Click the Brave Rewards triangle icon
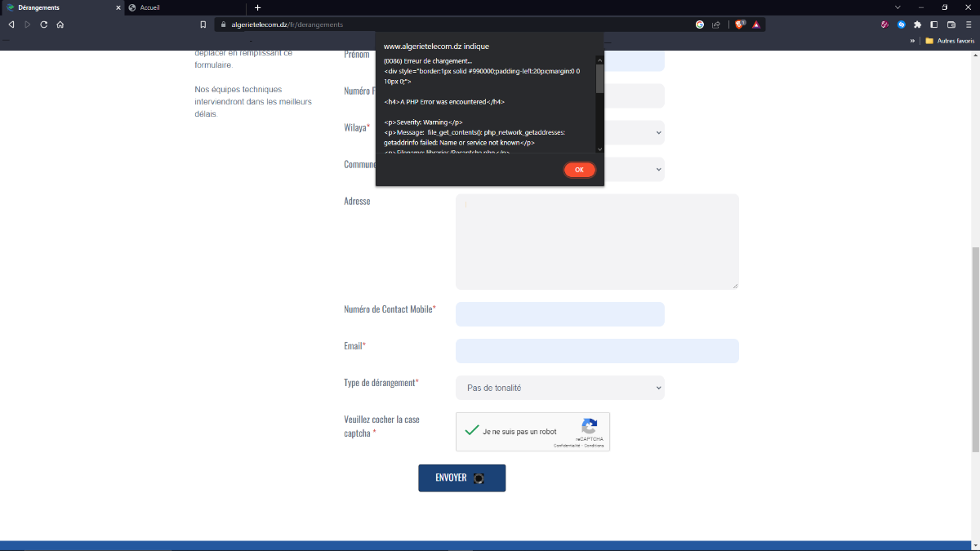Image resolution: width=980 pixels, height=551 pixels. click(x=756, y=24)
